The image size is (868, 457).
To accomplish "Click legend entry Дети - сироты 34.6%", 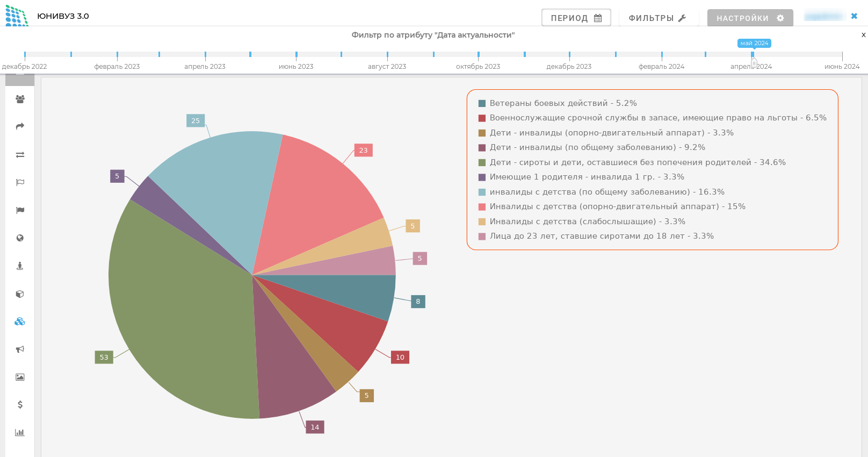I will coord(632,162).
